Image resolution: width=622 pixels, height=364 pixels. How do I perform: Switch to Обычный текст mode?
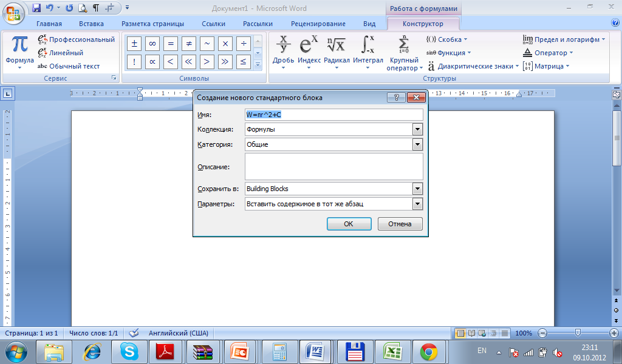69,66
